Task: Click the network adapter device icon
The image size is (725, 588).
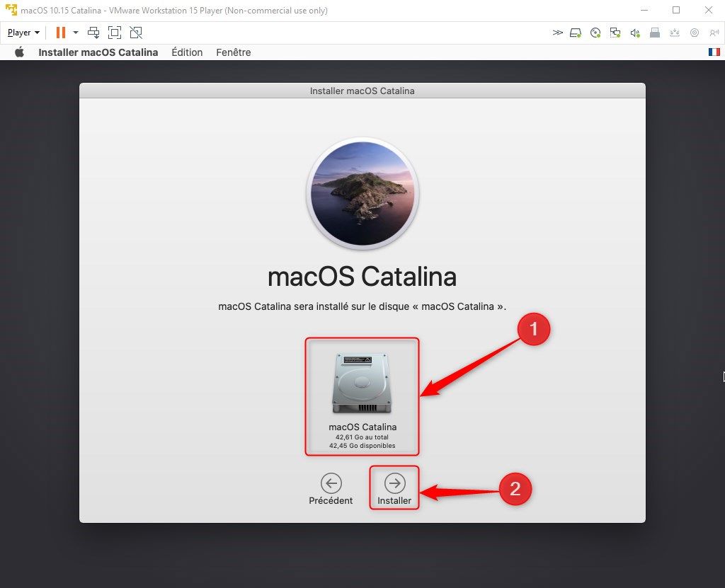Action: click(615, 33)
